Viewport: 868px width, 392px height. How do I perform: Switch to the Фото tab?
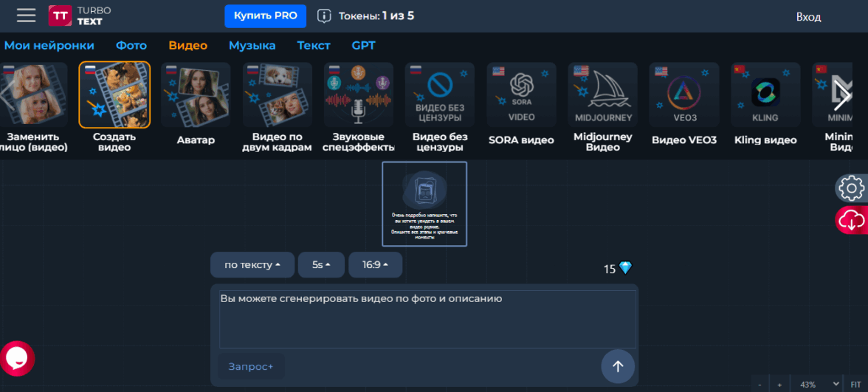click(x=131, y=46)
